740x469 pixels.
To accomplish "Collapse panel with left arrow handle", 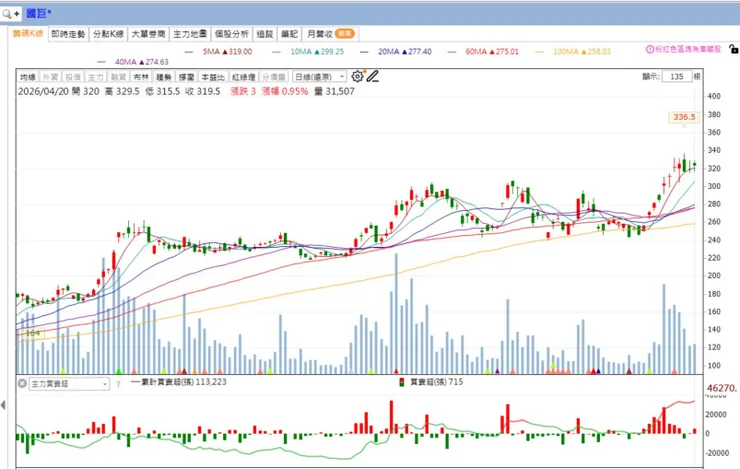I will (x=3, y=405).
